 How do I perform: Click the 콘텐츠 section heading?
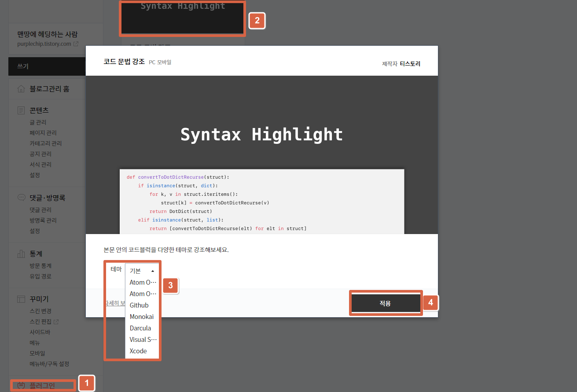point(39,110)
